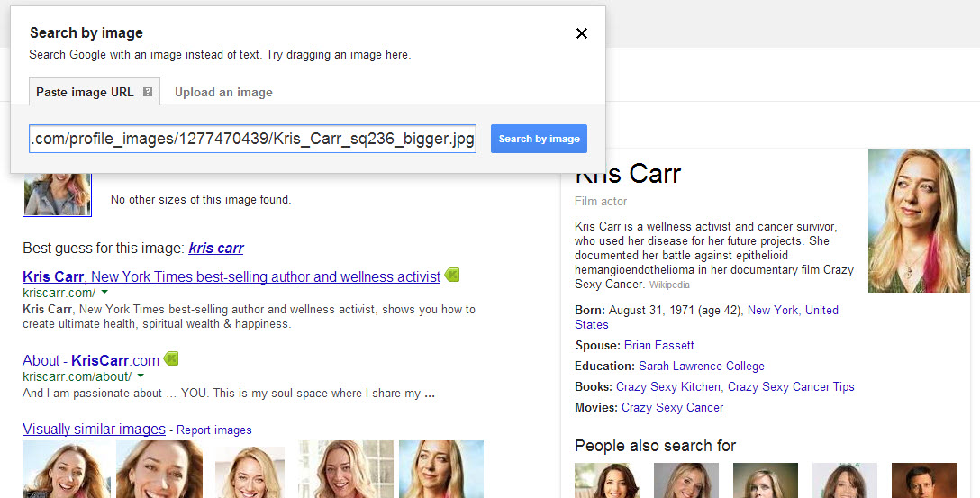This screenshot has height=498, width=980.
Task: Follow the Sarah Lawrence College link
Action: click(x=701, y=366)
